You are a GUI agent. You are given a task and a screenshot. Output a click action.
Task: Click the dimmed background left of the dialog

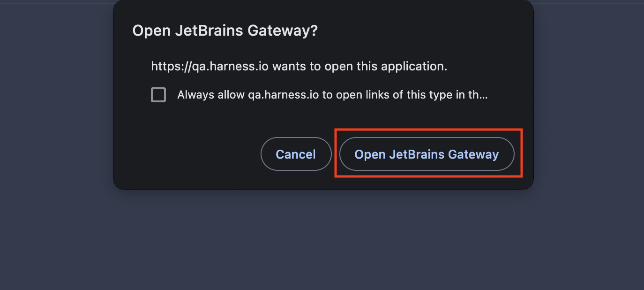click(x=56, y=117)
